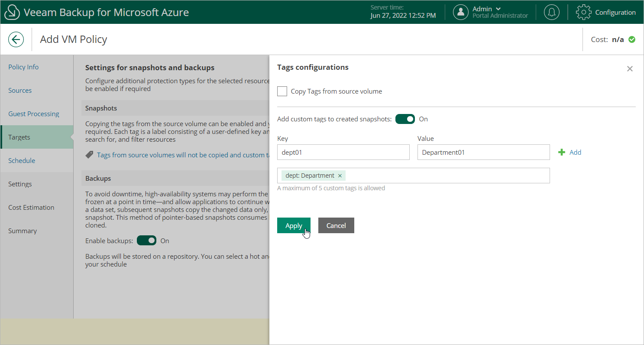
Task: Go back using the arrow icon
Action: pos(16,39)
